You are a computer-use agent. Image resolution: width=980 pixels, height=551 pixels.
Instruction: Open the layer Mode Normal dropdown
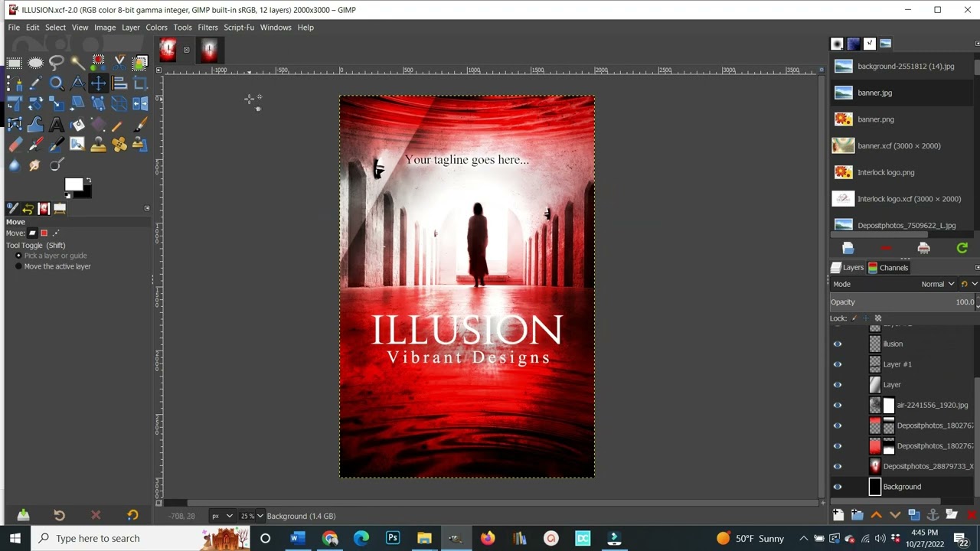tap(938, 284)
